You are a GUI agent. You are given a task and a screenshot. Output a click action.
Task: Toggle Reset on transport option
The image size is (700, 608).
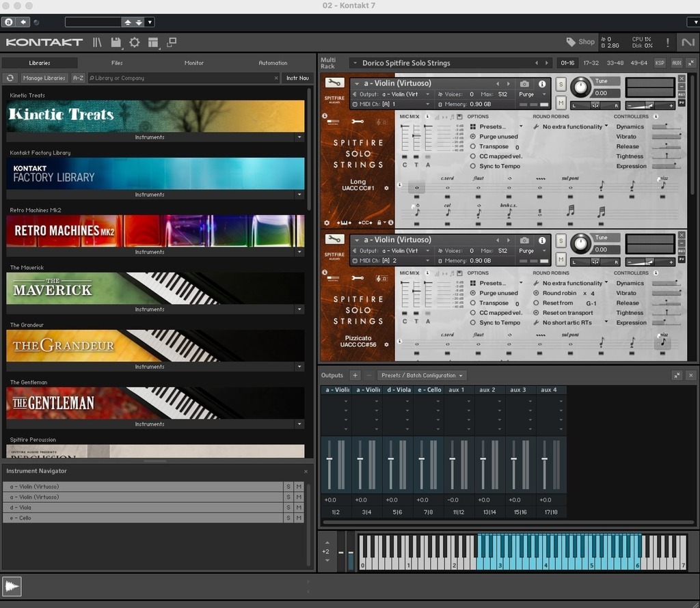536,313
